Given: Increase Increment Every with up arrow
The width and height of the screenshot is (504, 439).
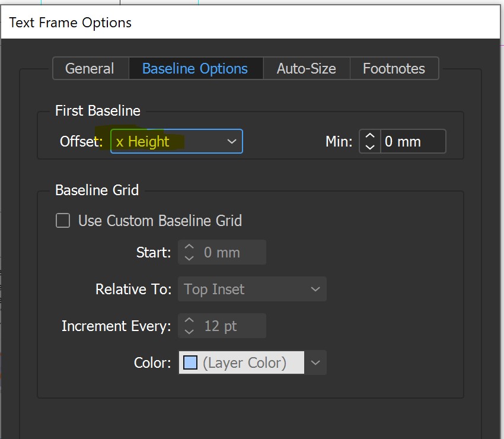Looking at the screenshot, I should [189, 320].
